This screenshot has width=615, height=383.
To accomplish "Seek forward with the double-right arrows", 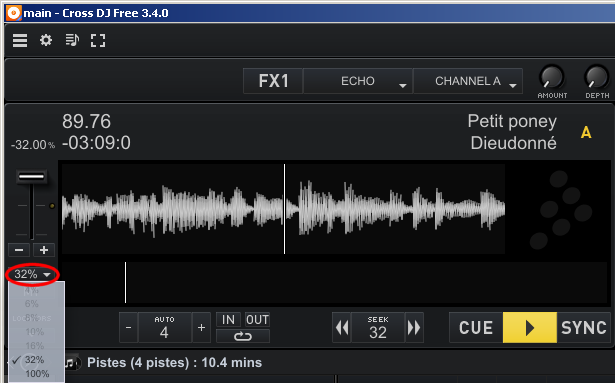I will (414, 328).
